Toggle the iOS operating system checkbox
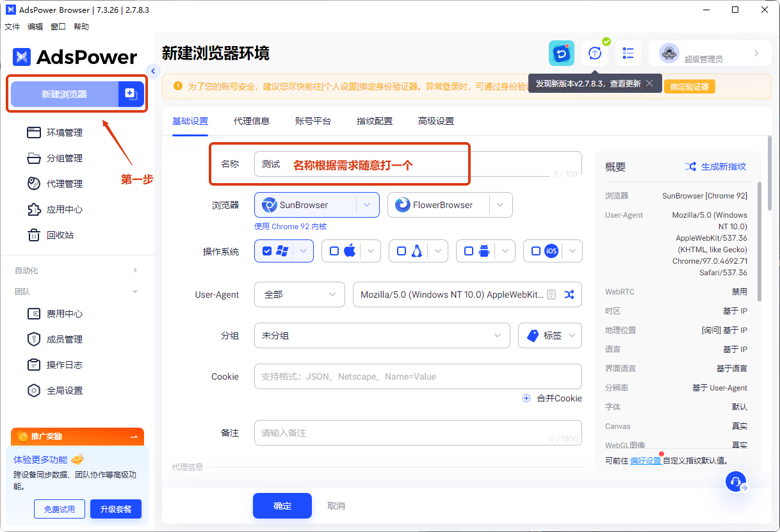Viewport: 780px width, 532px height. point(536,251)
